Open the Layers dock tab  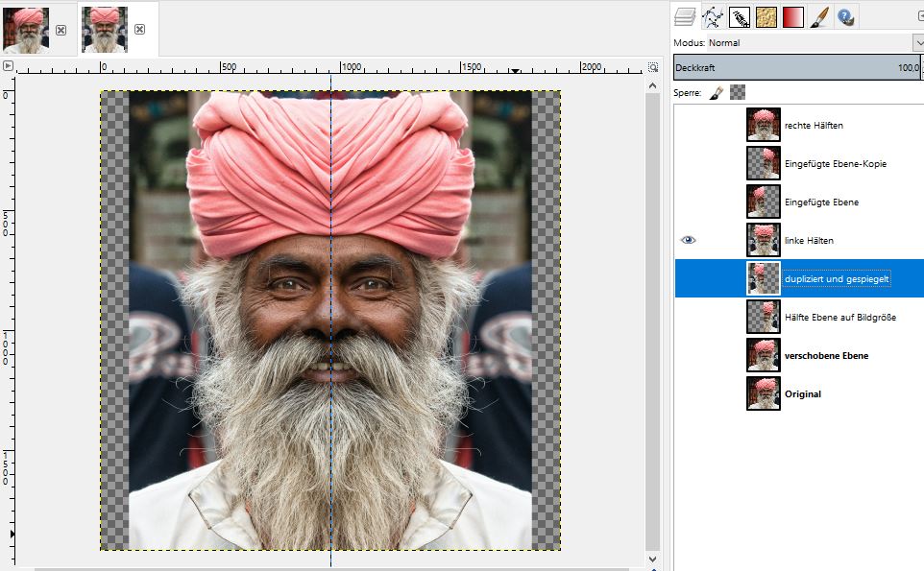[x=685, y=16]
